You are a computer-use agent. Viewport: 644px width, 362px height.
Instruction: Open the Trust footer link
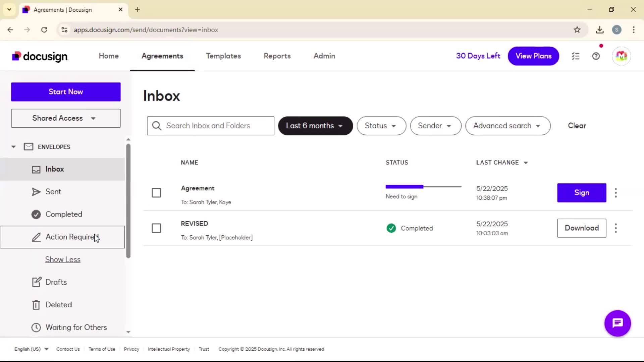(204, 349)
